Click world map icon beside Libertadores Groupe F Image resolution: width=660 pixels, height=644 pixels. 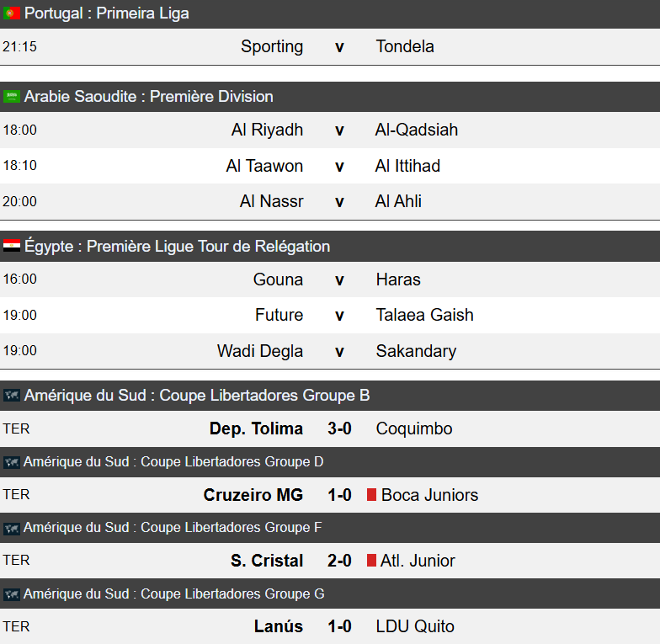[12, 528]
